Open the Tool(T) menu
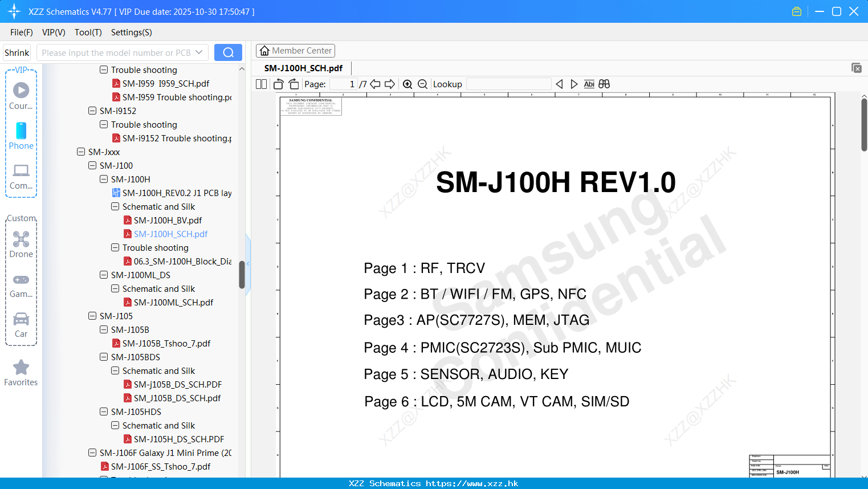Viewport: 868px width, 489px height. [88, 32]
